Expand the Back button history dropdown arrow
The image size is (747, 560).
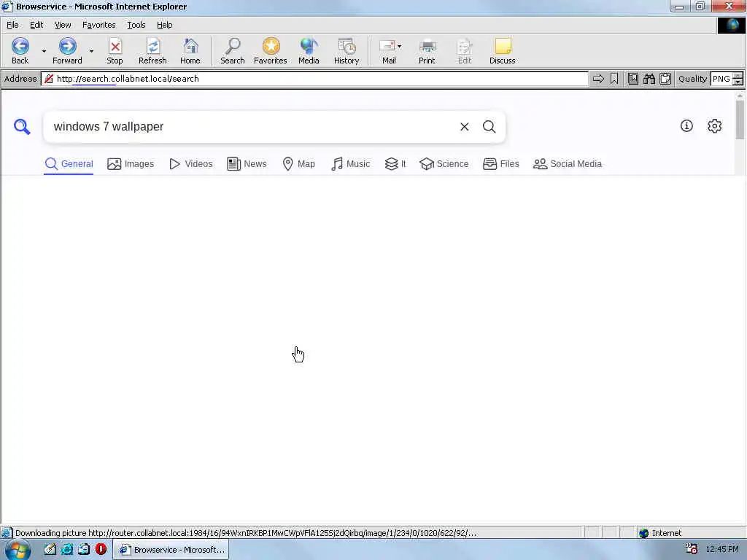coord(44,51)
